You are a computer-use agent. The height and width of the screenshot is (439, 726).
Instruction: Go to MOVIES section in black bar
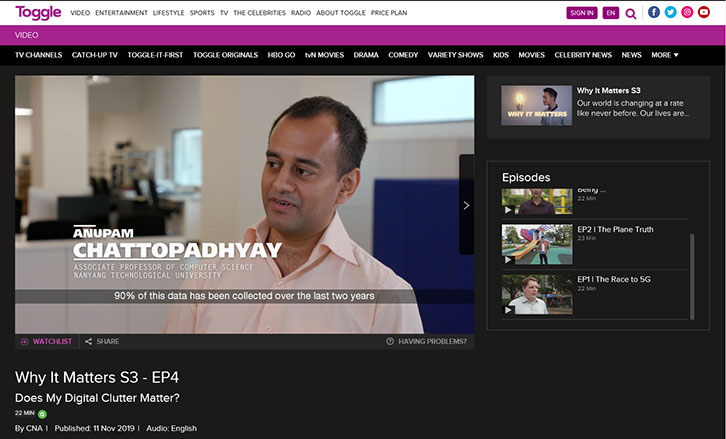pos(532,55)
